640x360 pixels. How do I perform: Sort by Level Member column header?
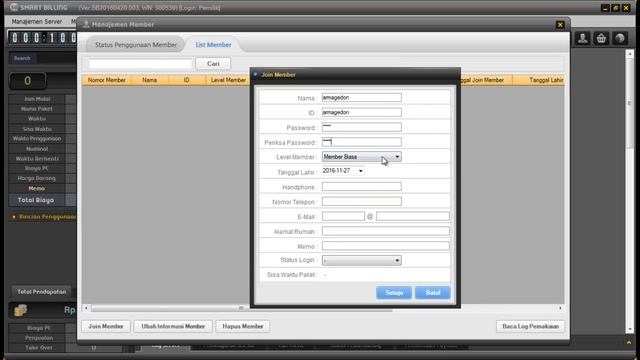click(x=228, y=80)
